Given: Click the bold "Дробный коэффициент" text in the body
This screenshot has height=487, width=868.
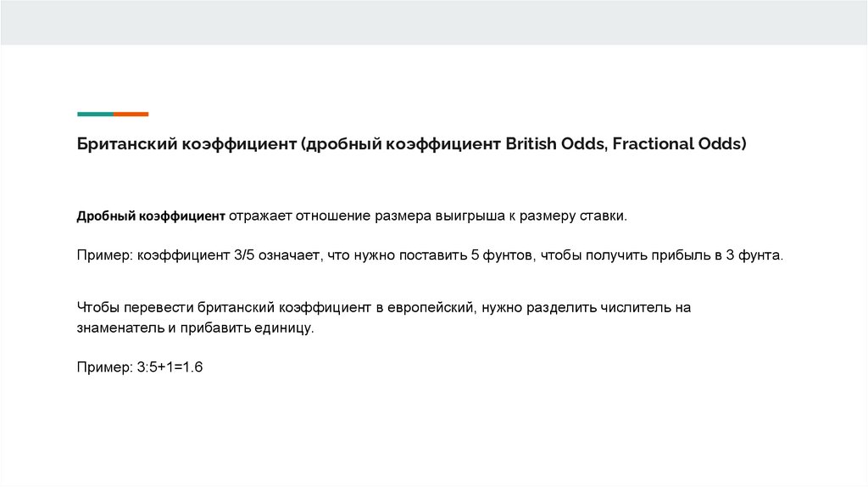Looking at the screenshot, I should coord(150,216).
